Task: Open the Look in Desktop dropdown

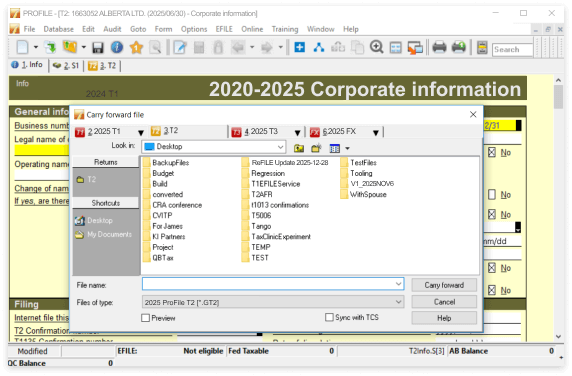Action: pos(280,147)
